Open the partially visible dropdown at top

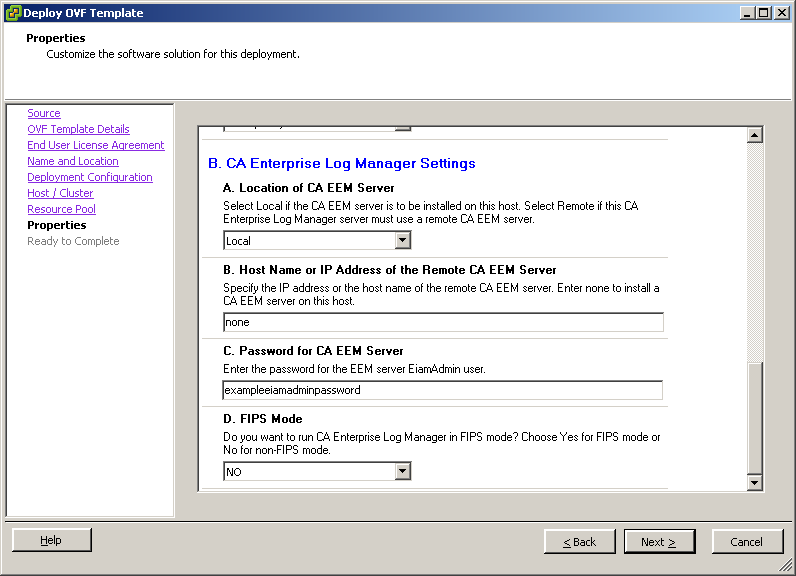coord(402,128)
